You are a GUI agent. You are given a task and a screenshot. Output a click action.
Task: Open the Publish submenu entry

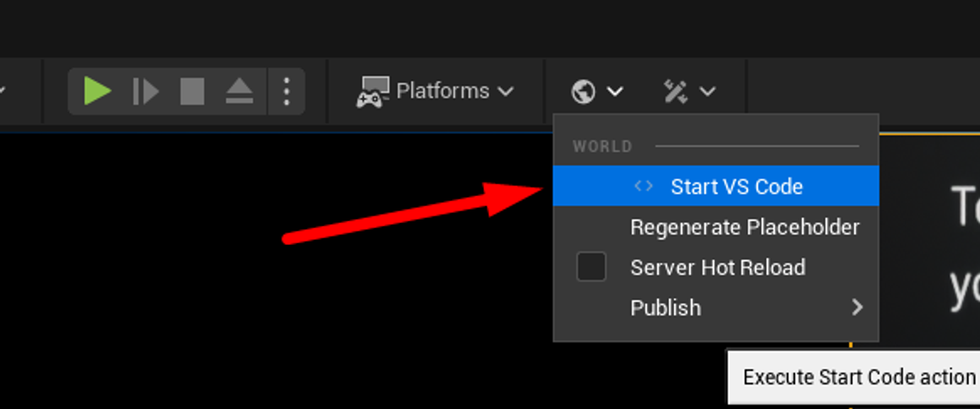click(666, 308)
